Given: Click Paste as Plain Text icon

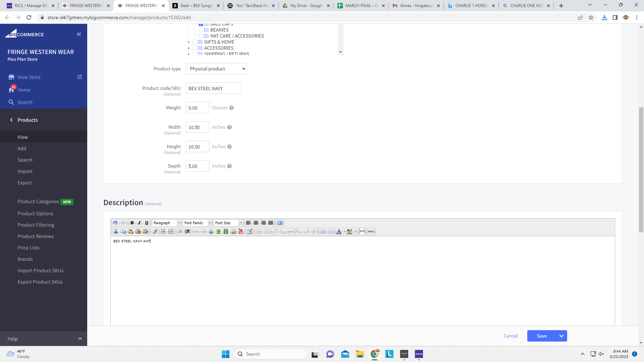Looking at the screenshot, I should click(x=138, y=232).
